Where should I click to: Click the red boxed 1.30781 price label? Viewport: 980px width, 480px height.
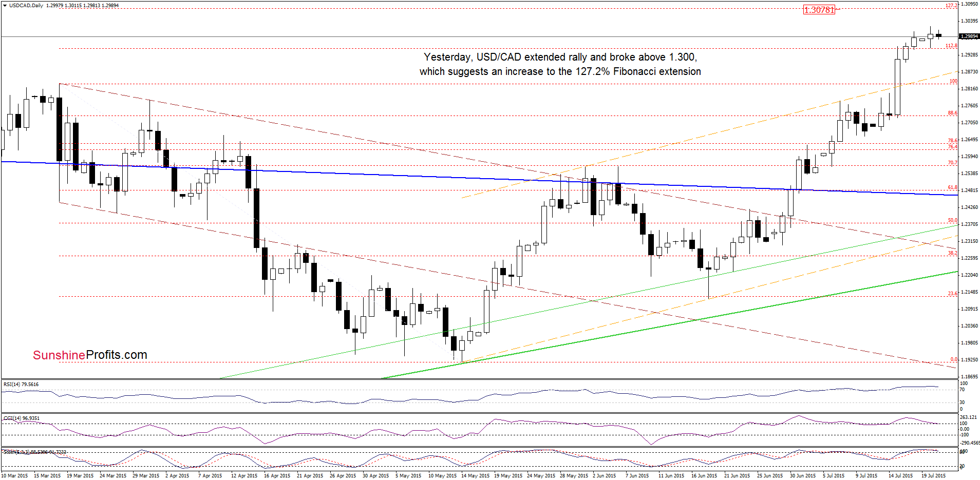[x=819, y=10]
